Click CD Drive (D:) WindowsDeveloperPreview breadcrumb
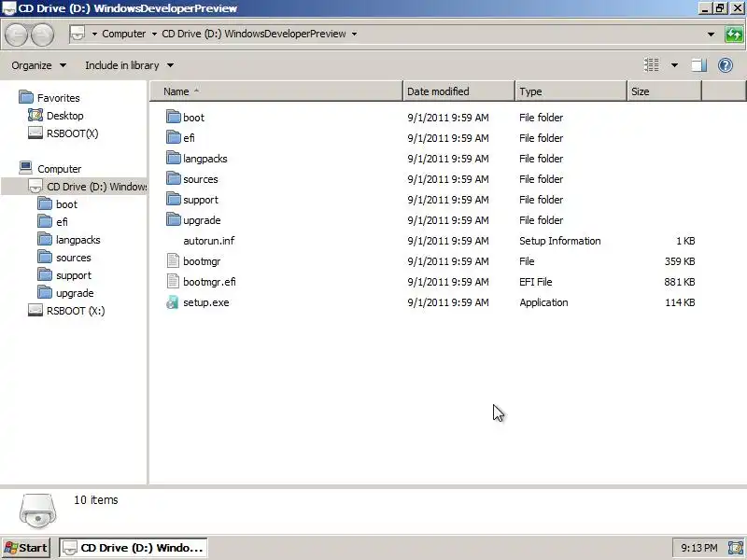This screenshot has height=560, width=747. [254, 34]
